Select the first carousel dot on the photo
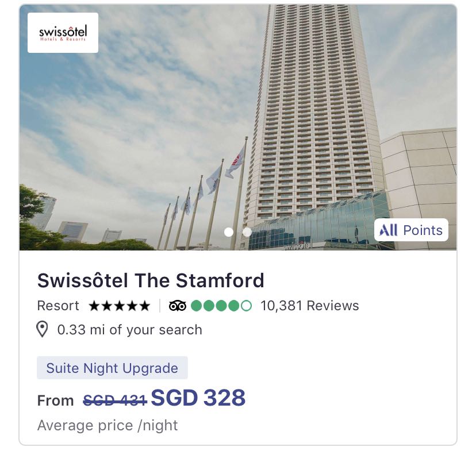The width and height of the screenshot is (476, 451). point(229,232)
